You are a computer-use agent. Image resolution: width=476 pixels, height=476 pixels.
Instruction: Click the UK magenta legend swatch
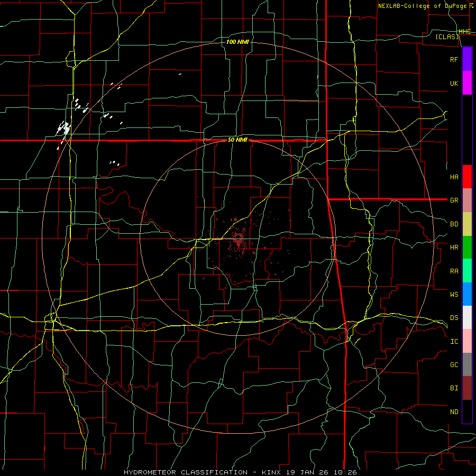(467, 83)
